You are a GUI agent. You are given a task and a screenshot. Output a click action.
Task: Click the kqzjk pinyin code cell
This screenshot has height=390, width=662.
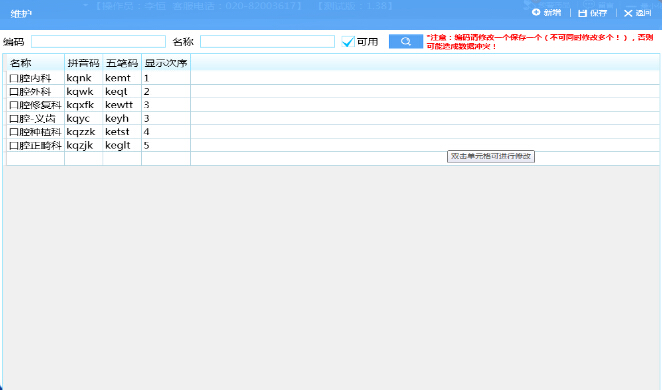[84, 146]
